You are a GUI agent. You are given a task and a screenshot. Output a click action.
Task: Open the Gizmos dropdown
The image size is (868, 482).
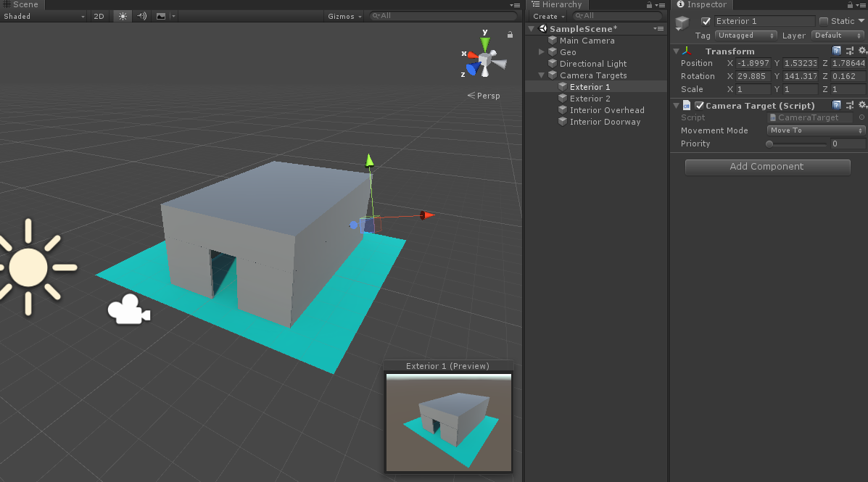(344, 16)
